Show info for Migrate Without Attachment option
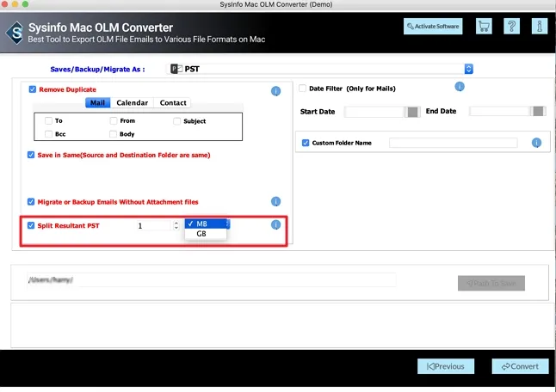Screen dimensions: 556x392 [x=276, y=201]
